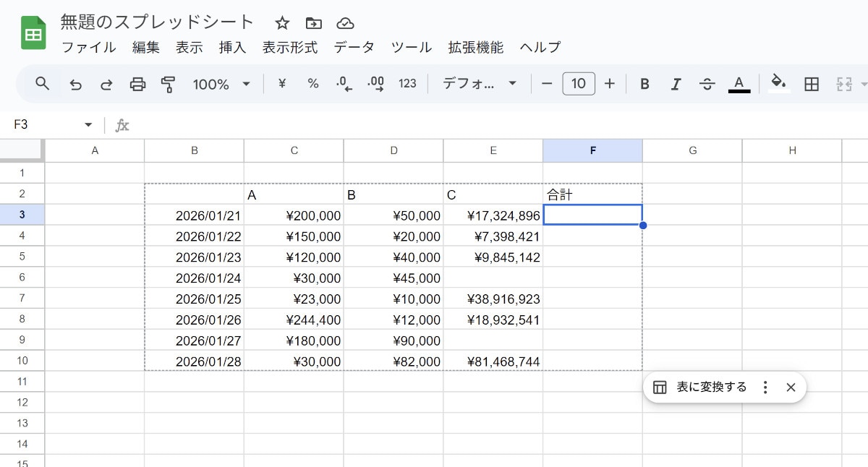The width and height of the screenshot is (868, 467).
Task: Increase font size with plus button
Action: coord(610,84)
